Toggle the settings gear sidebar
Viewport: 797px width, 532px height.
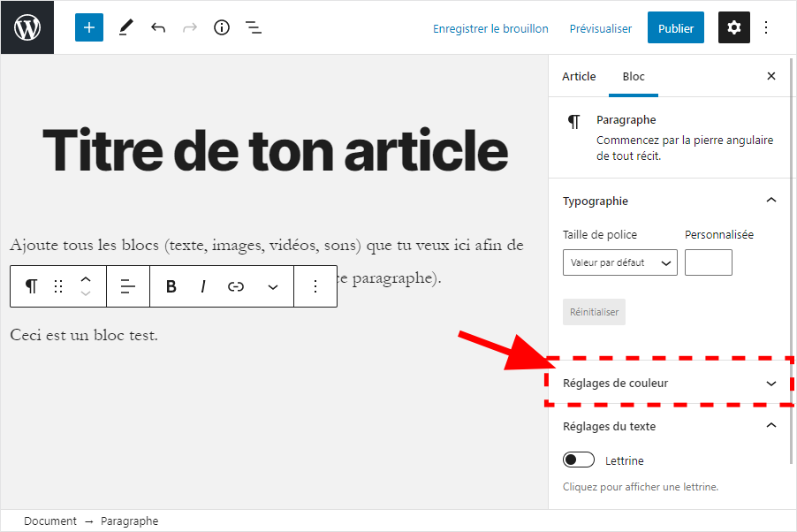click(x=733, y=27)
